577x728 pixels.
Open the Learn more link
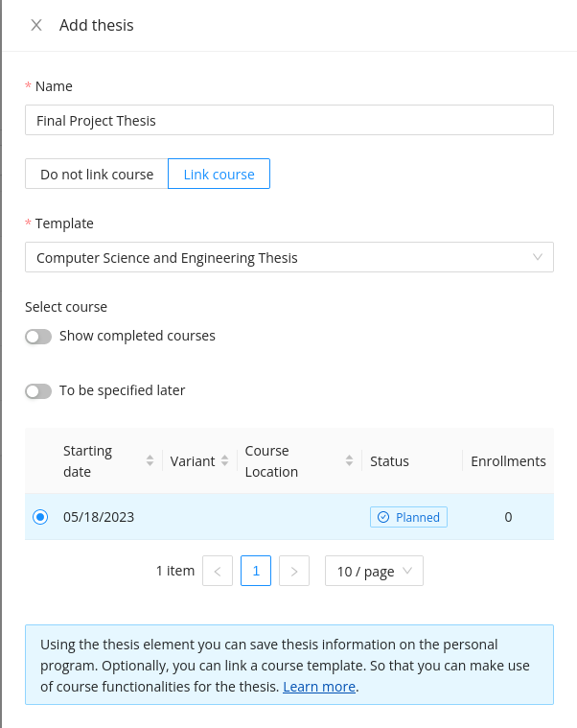319,686
